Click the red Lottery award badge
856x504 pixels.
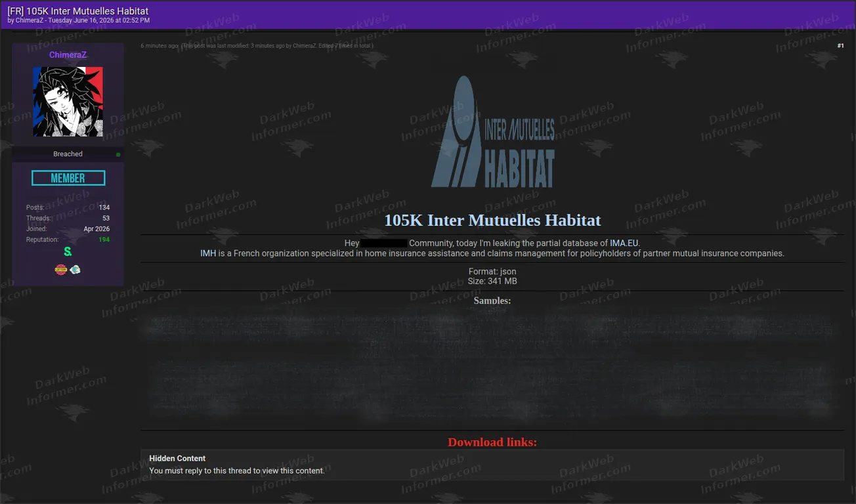[61, 269]
